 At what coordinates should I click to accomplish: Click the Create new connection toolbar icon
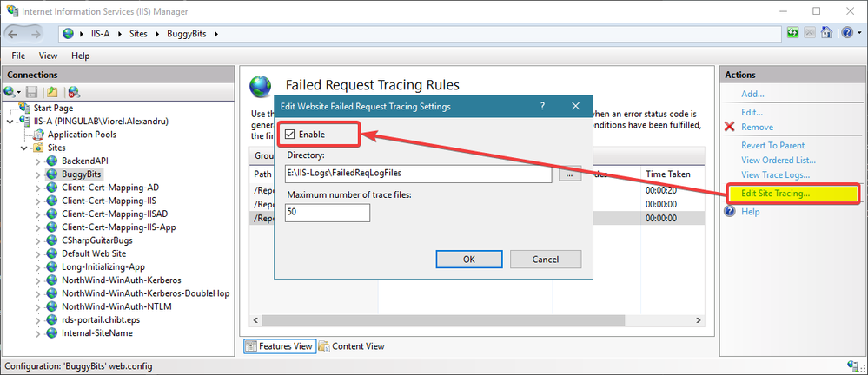[12, 92]
